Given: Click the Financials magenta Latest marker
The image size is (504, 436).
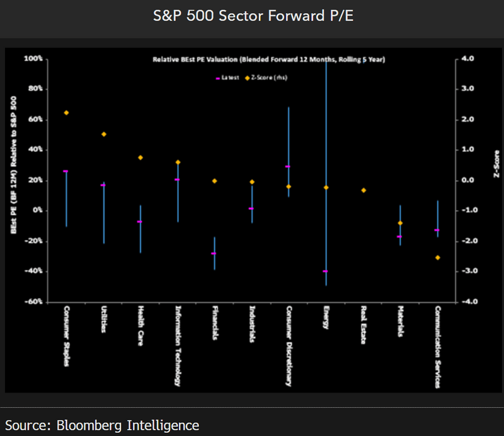Looking at the screenshot, I should 214,253.
